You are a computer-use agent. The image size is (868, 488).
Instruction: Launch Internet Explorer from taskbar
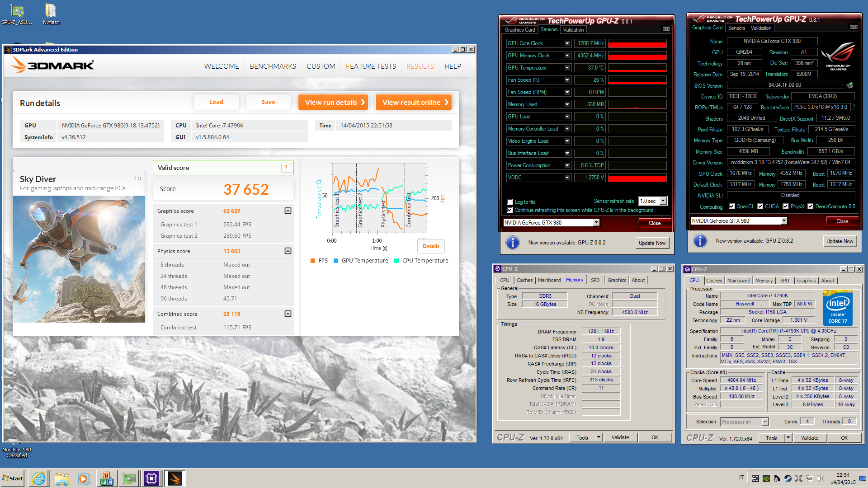point(39,479)
